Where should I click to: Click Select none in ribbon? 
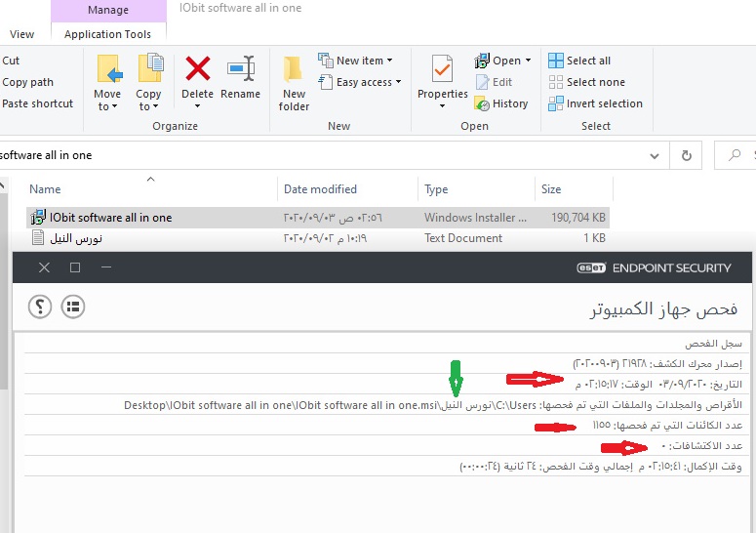pos(586,82)
